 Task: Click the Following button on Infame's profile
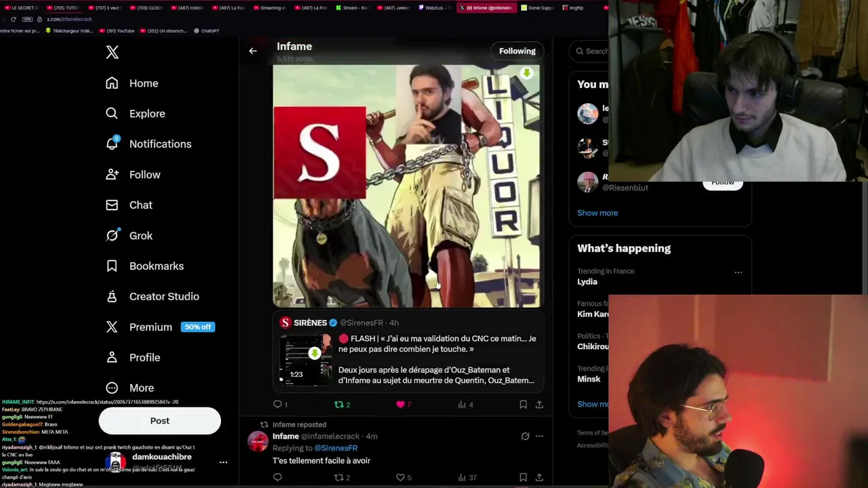(x=517, y=51)
